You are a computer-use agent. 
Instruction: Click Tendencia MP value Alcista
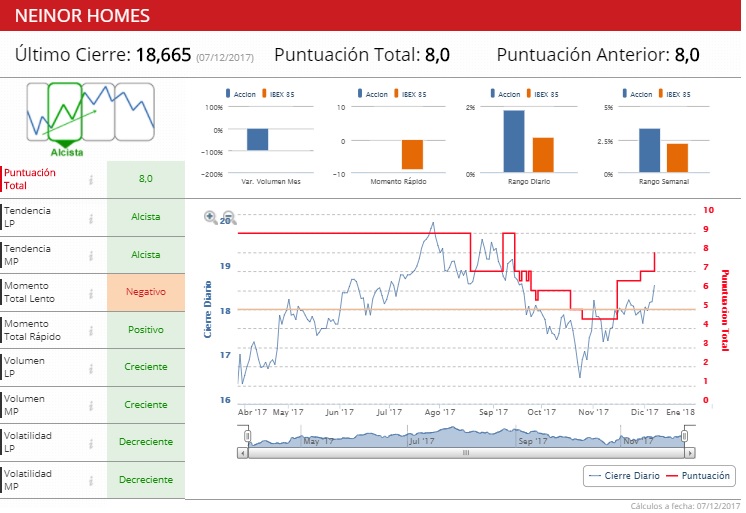point(146,255)
